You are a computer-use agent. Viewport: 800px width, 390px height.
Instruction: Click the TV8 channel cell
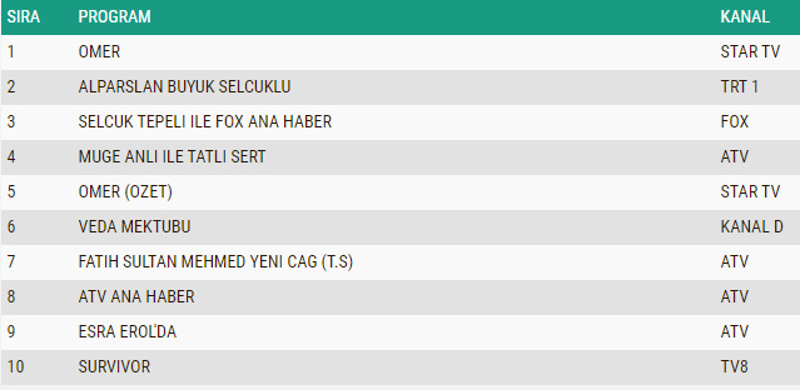click(x=734, y=367)
